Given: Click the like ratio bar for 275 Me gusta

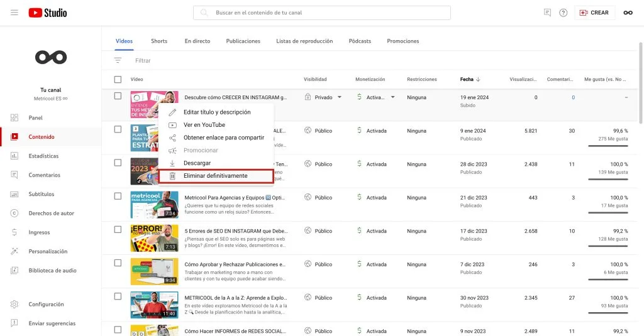Looking at the screenshot, I should [x=608, y=146].
